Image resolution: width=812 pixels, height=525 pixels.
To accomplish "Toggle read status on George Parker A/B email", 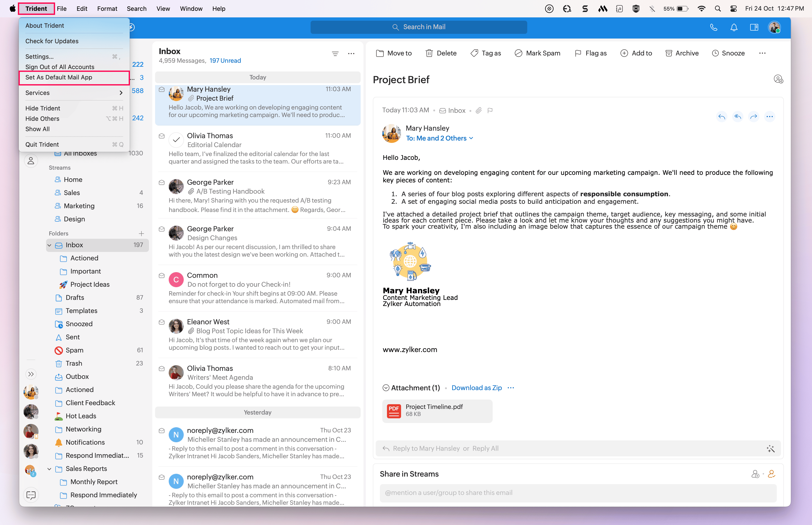I will [x=161, y=183].
